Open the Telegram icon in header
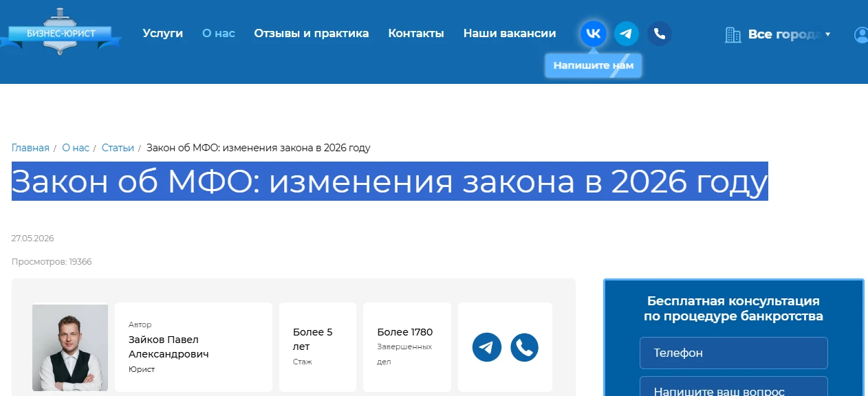The width and height of the screenshot is (868, 396). (x=627, y=34)
